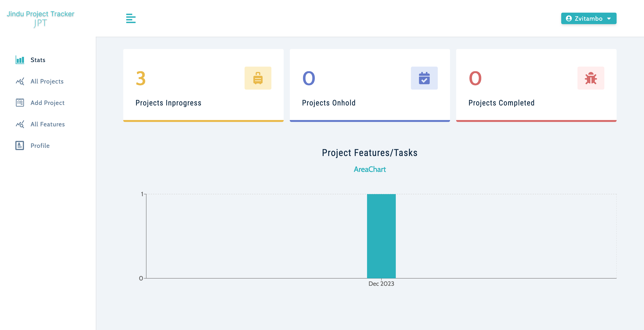Click the briefcase icon on Projects Inprogress card
The width and height of the screenshot is (644, 330).
258,78
